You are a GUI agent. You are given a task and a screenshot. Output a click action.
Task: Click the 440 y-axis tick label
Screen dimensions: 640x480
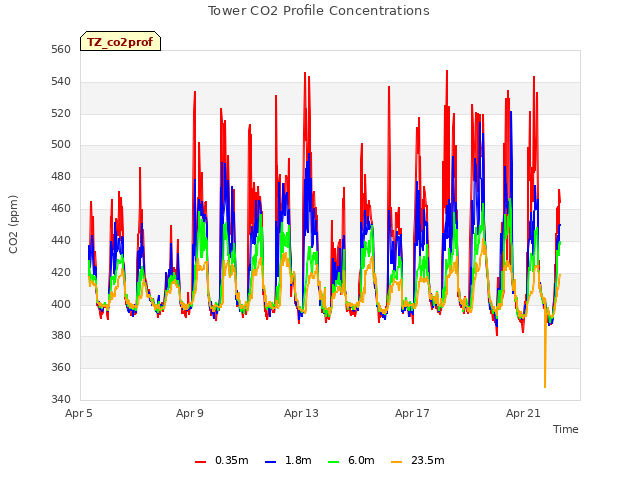tap(61, 240)
